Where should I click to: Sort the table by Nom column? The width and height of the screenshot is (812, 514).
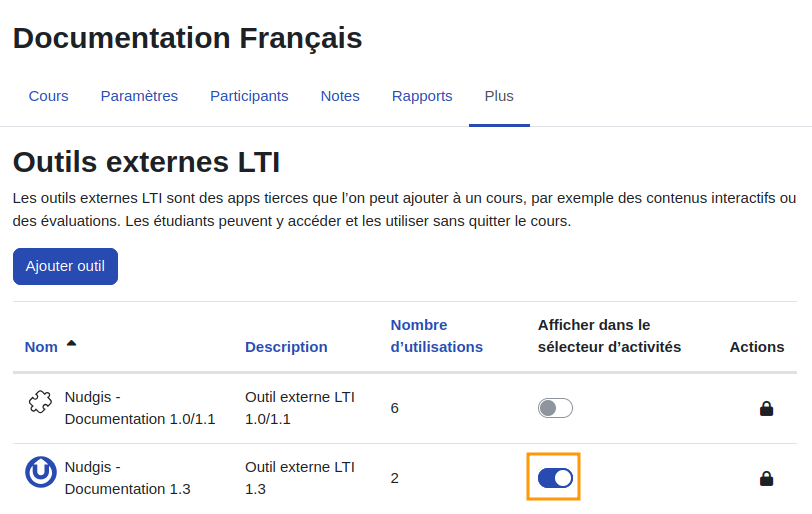coord(41,347)
